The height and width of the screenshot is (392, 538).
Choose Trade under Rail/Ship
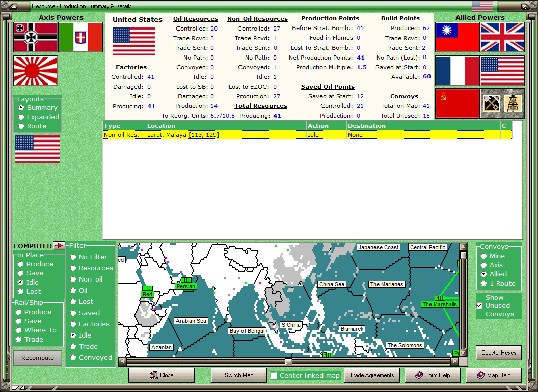(x=30, y=340)
